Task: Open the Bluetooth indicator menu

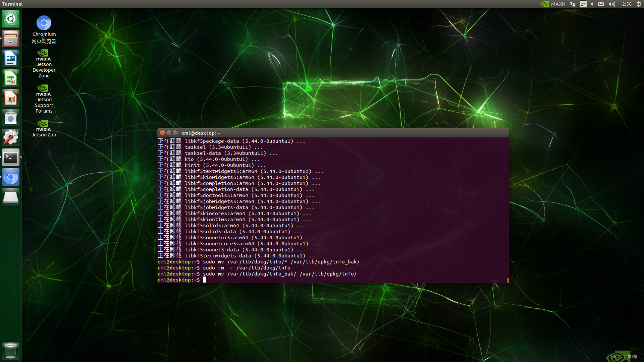Action: [x=592, y=4]
